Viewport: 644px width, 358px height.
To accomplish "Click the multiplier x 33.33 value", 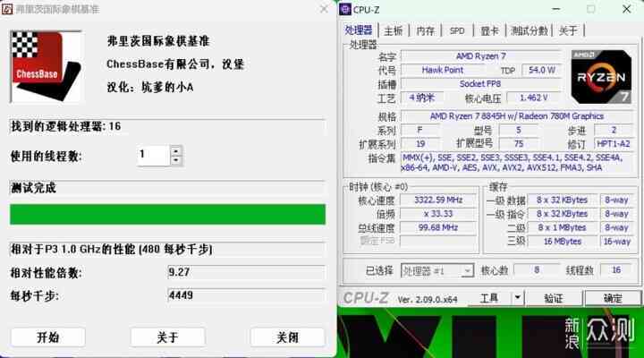I will [438, 214].
